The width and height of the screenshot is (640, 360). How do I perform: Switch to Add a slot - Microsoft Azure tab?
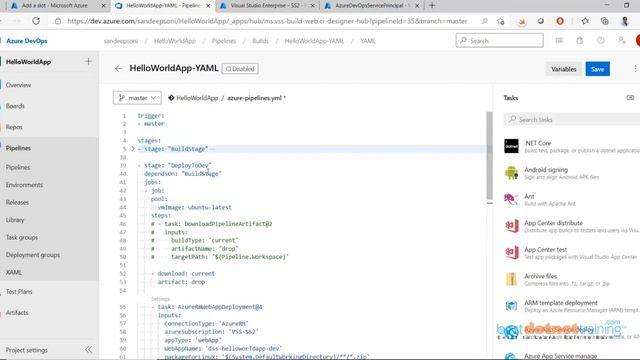(55, 6)
